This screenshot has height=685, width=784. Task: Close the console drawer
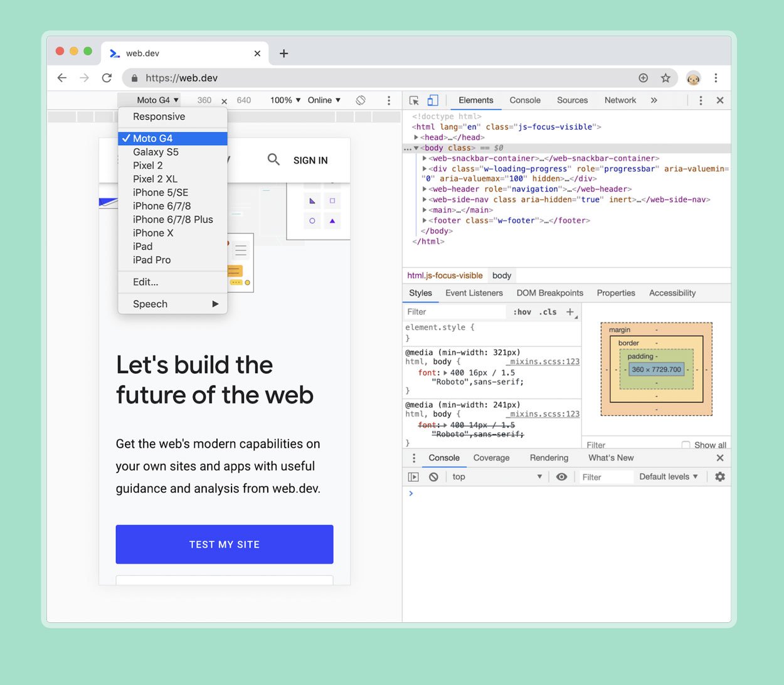pos(720,458)
